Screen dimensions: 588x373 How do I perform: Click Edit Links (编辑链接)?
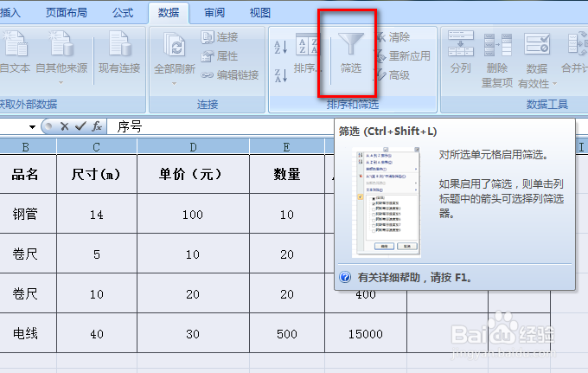coord(230,75)
